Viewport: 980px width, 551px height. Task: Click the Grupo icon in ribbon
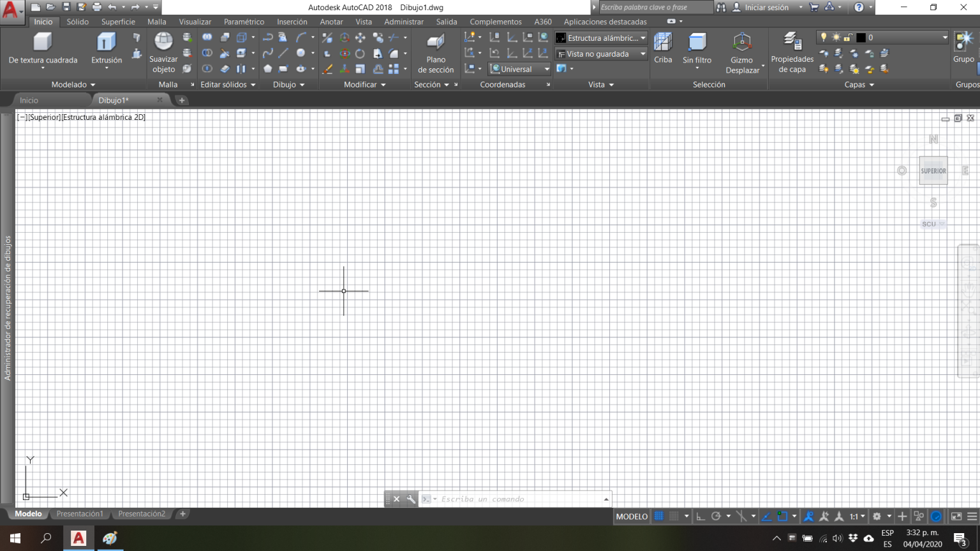pos(963,43)
